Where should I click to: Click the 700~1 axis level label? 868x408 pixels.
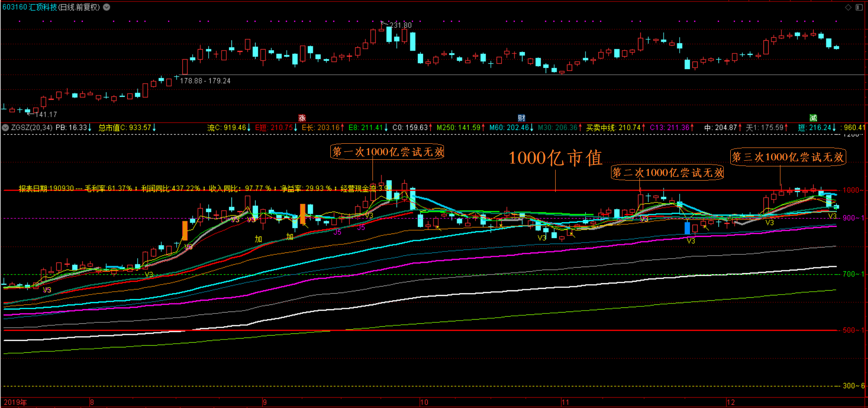pos(853,274)
